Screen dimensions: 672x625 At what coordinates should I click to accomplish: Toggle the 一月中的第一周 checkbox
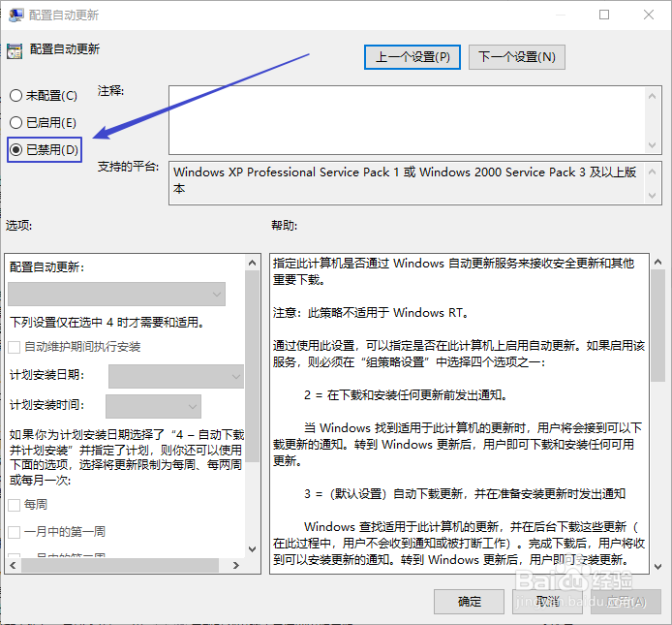coord(15,532)
